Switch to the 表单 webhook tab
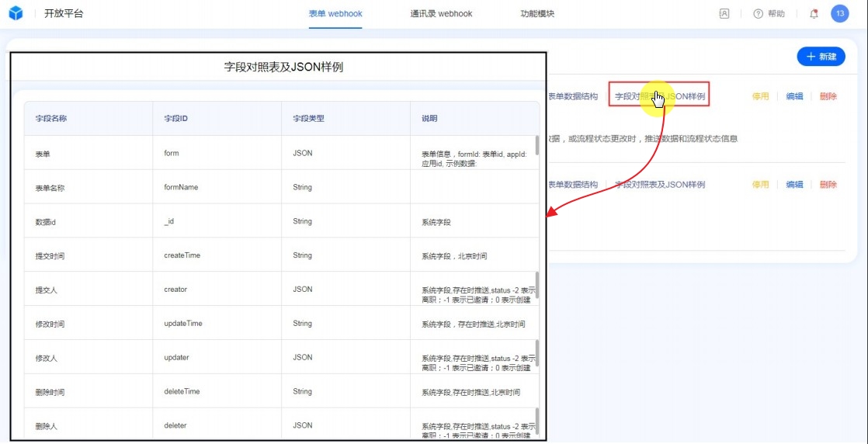868x444 pixels. click(335, 13)
